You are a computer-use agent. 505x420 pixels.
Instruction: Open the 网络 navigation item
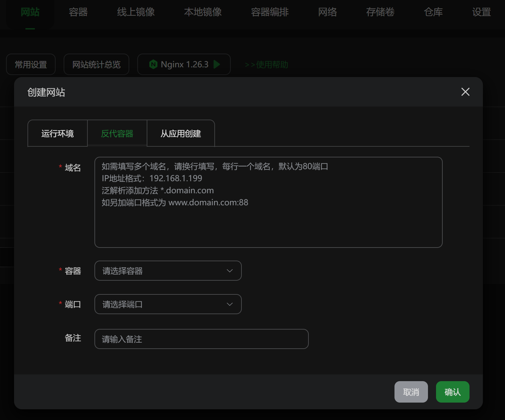coord(327,12)
